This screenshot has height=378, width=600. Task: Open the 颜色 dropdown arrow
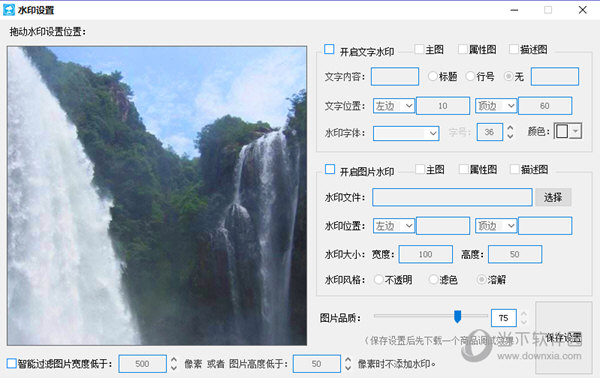click(576, 131)
